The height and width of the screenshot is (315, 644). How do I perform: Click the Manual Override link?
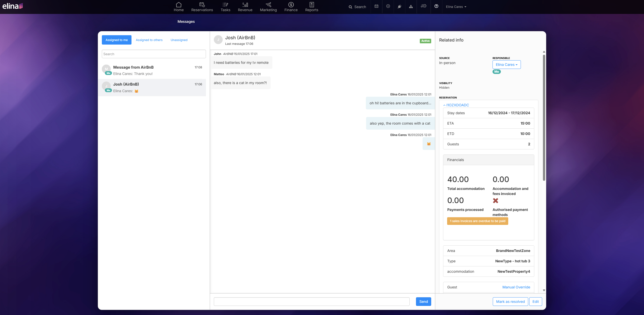pos(516,287)
